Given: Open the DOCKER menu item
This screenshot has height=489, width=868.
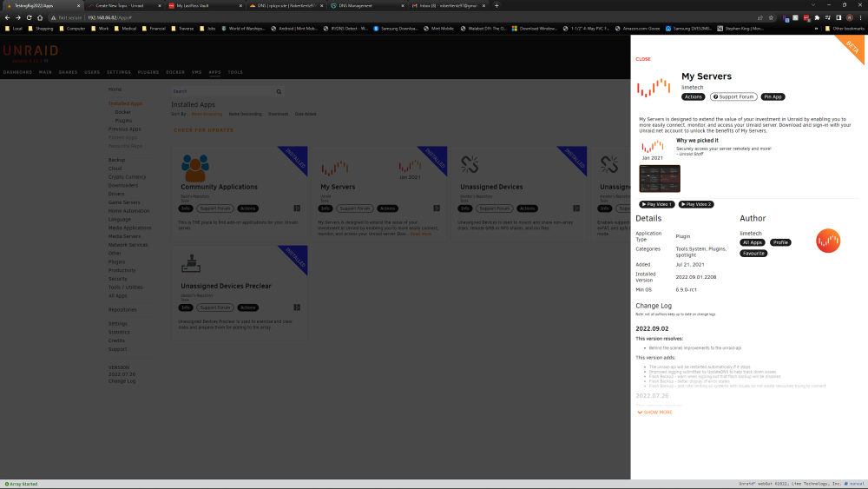Looking at the screenshot, I should pos(175,72).
